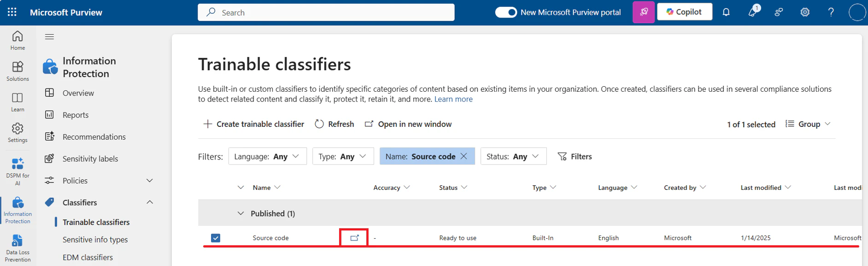
Task: Remove the Name: Source code filter
Action: [x=464, y=156]
